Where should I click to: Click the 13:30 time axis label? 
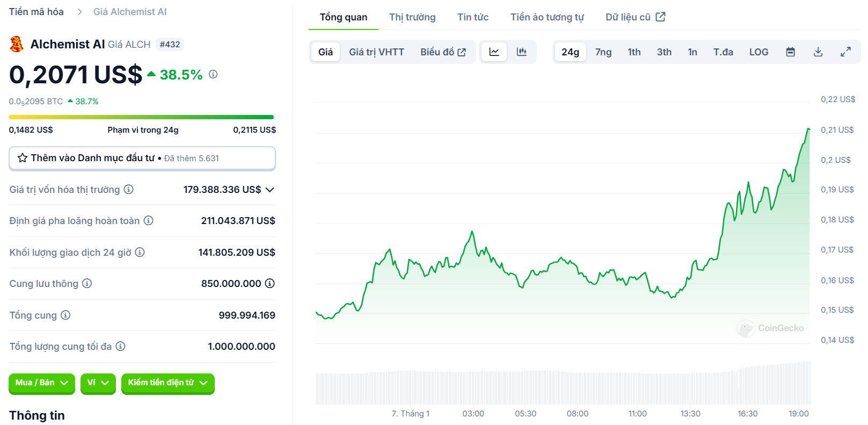(690, 414)
